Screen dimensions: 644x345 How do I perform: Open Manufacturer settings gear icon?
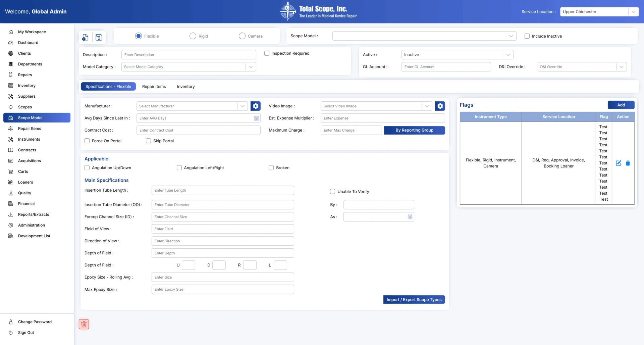tap(256, 106)
